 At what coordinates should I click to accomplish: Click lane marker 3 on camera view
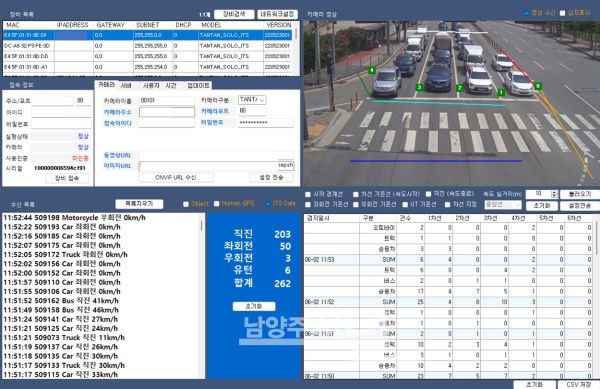tap(419, 87)
